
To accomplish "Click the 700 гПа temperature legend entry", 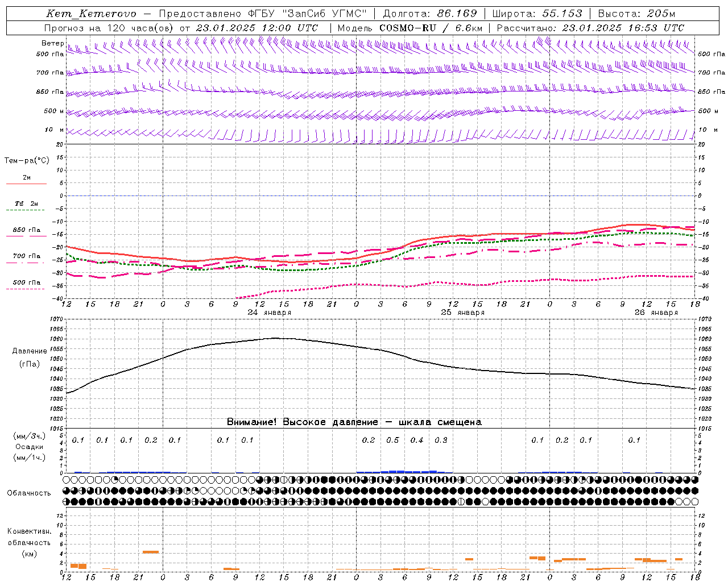I will click(27, 256).
